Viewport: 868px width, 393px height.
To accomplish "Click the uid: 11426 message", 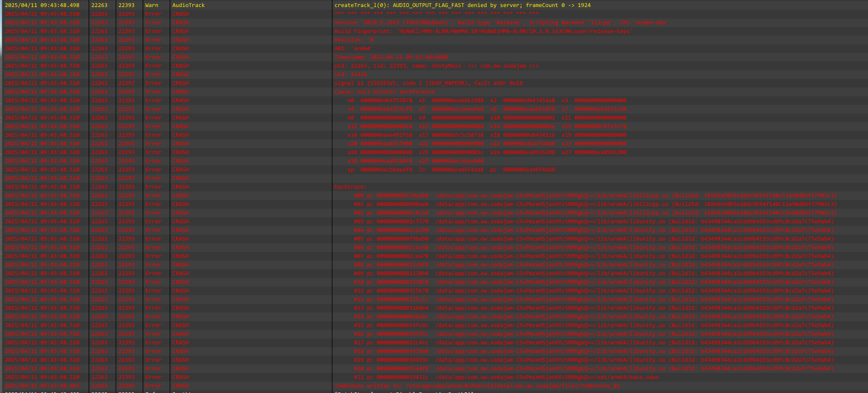I will pos(351,75).
